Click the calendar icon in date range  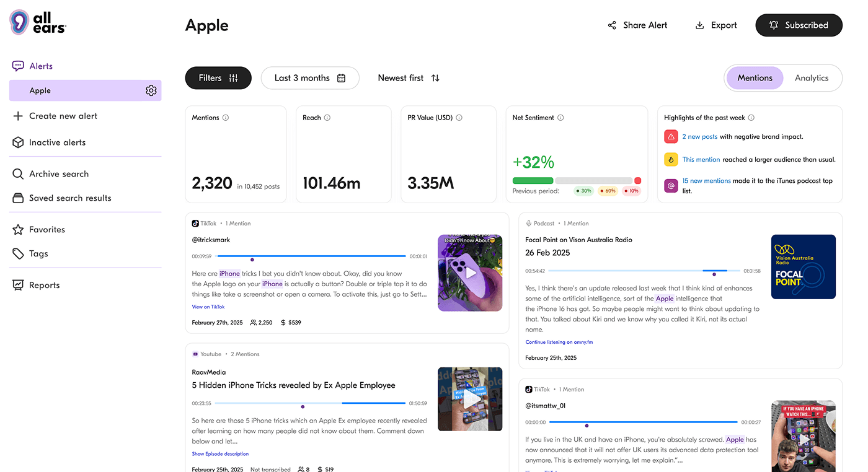tap(341, 78)
